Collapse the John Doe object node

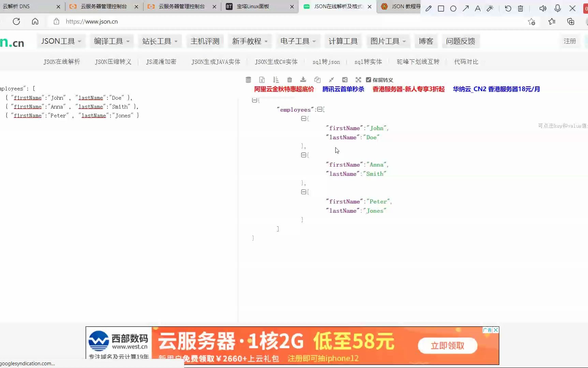[x=304, y=118]
